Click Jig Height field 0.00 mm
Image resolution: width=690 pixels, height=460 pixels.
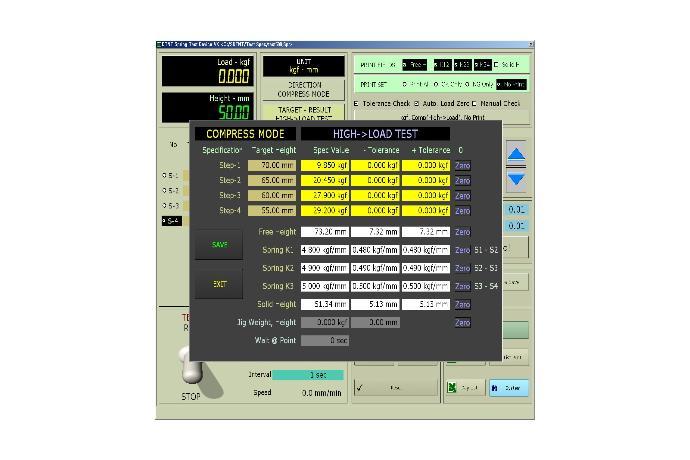[375, 323]
